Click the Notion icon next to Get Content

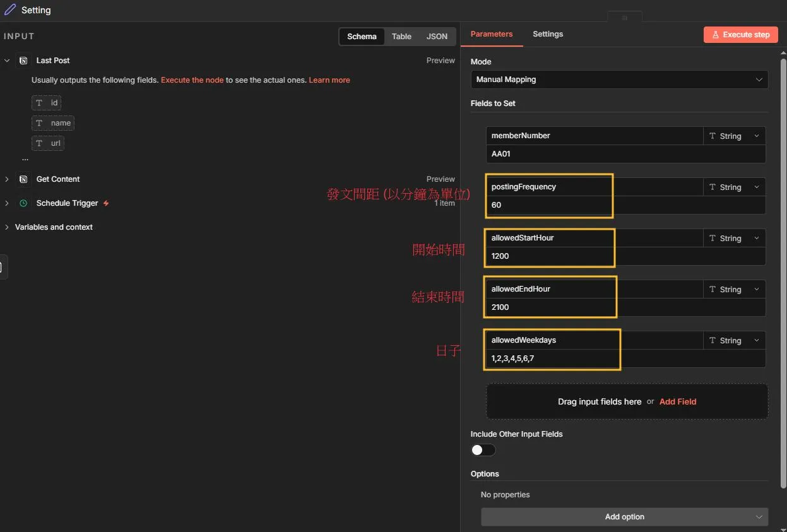tap(23, 179)
